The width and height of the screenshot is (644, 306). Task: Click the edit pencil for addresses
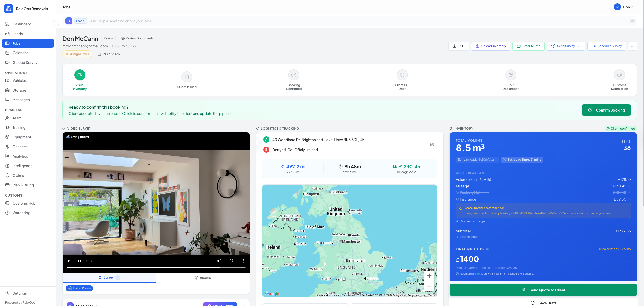432,144
